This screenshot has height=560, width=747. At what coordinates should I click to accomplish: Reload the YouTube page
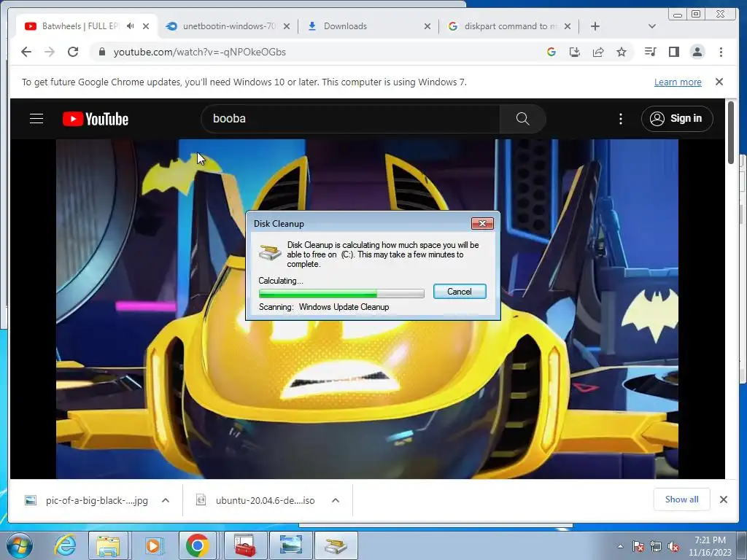pos(73,52)
